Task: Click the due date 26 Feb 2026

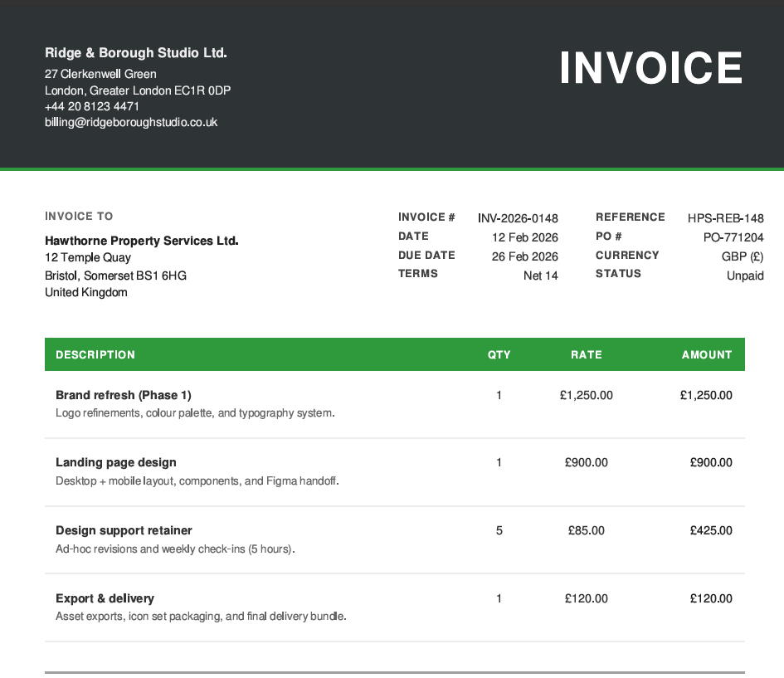Action: [x=524, y=256]
